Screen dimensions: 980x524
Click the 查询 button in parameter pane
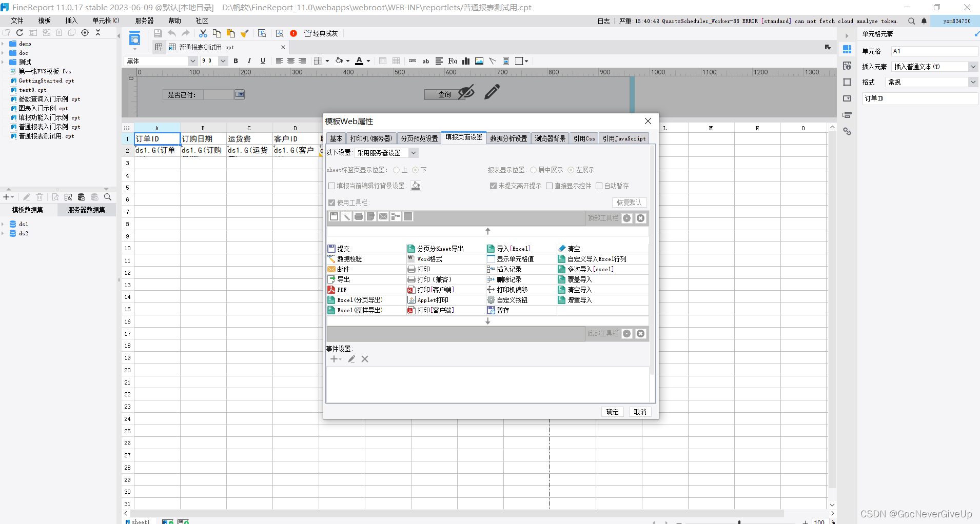point(444,94)
